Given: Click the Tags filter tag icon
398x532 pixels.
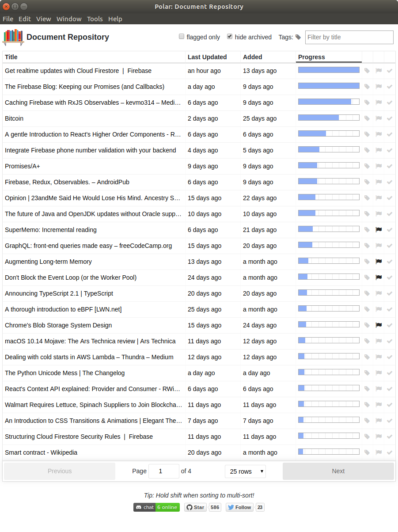Looking at the screenshot, I should coord(298,37).
